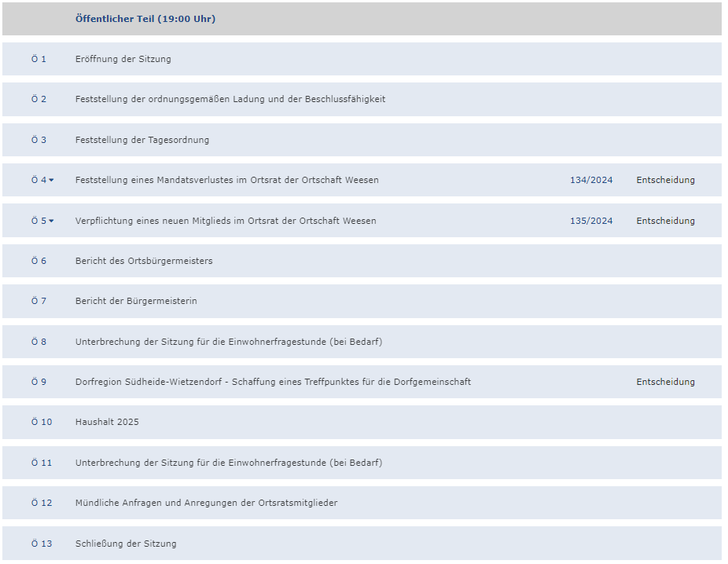Select agenda number Ö 7
Screen dimensions: 728x564
click(39, 302)
